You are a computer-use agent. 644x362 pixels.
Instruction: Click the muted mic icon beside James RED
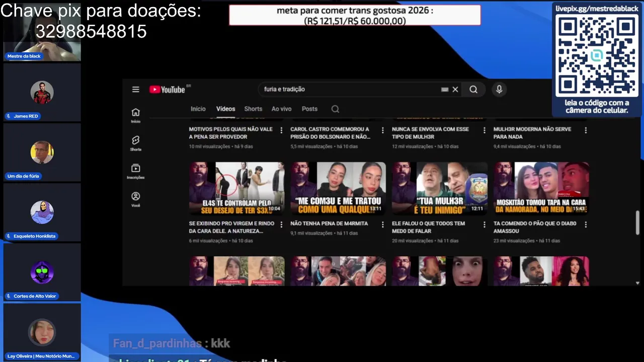pyautogui.click(x=9, y=116)
